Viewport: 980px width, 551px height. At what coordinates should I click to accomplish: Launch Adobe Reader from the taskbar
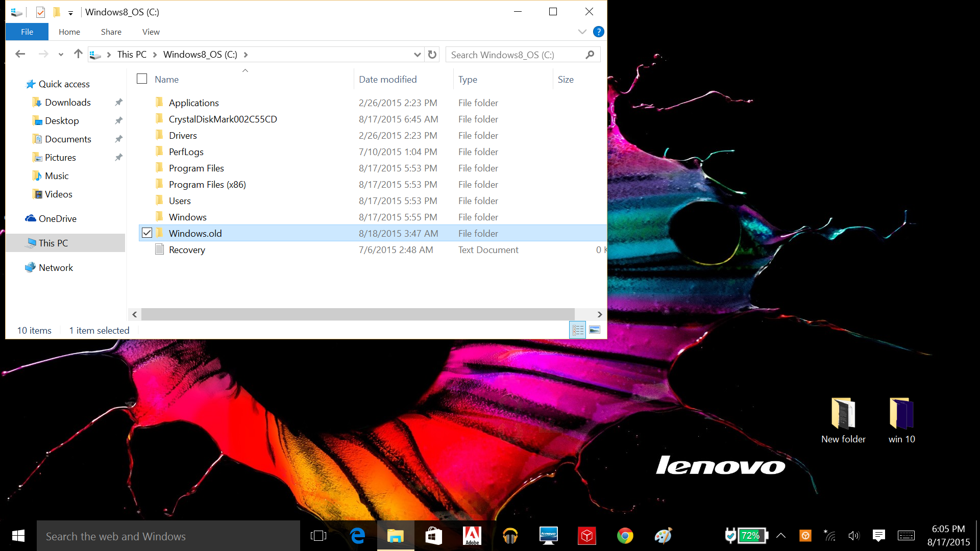click(x=472, y=536)
